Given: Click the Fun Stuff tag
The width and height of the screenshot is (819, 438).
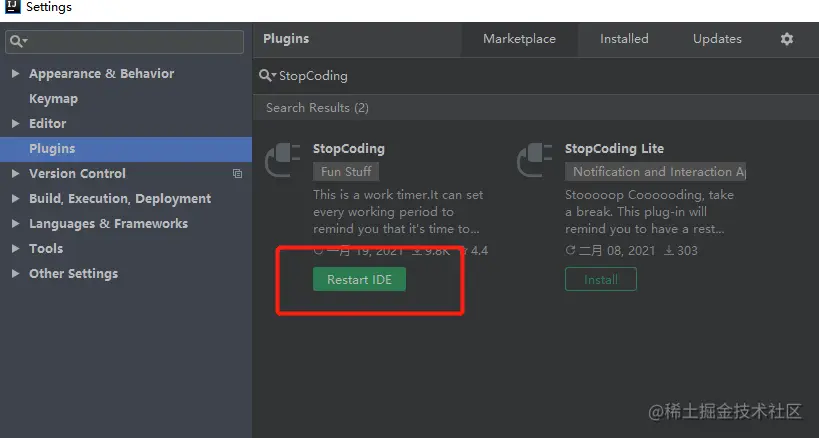Looking at the screenshot, I should coord(346,172).
